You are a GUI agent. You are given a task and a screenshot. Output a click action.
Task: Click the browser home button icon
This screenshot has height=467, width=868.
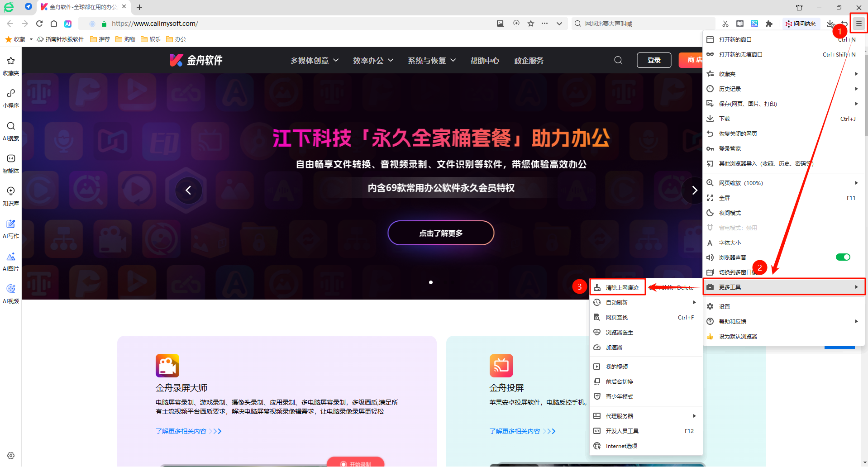pyautogui.click(x=54, y=24)
